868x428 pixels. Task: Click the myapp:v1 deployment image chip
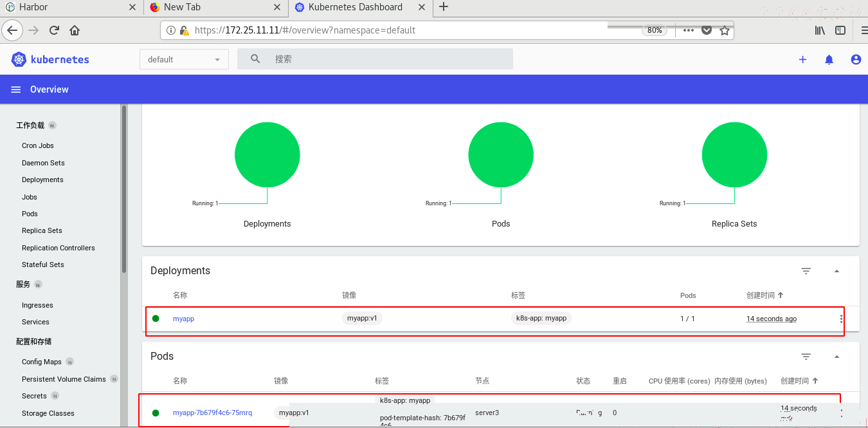(362, 319)
